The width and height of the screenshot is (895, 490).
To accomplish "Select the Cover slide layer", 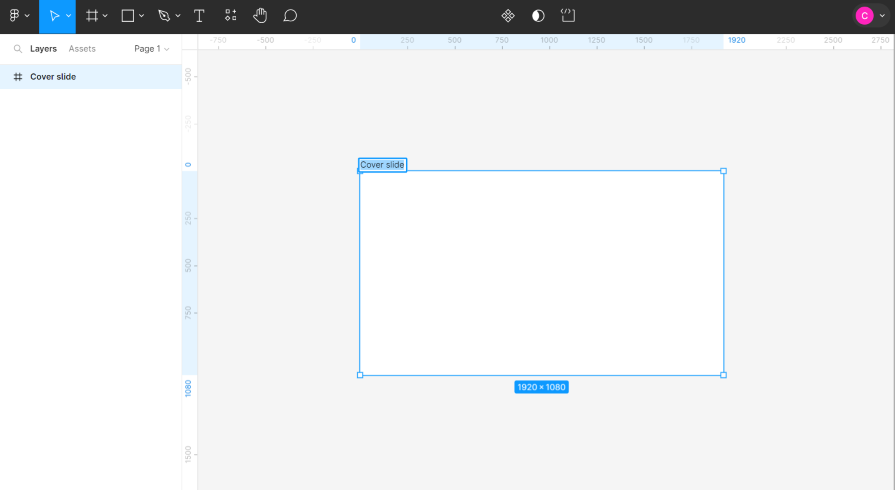I will coord(53,77).
